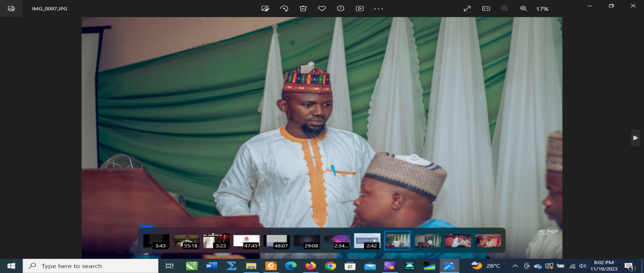Go to next photo with right arrow
644x273 pixels.
635,138
